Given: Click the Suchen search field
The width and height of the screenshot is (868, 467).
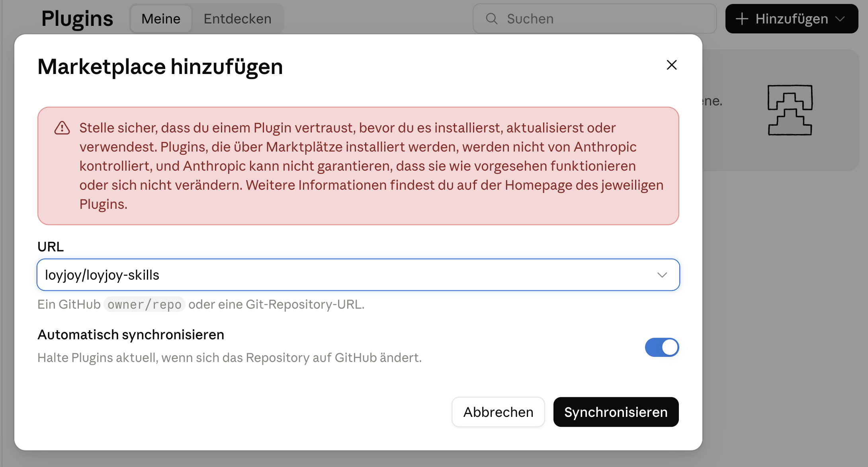Looking at the screenshot, I should [x=594, y=19].
